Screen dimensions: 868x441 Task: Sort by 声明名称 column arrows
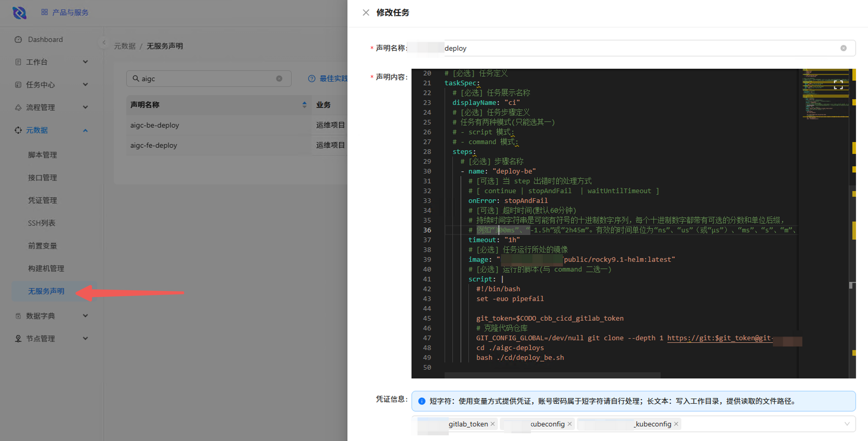[x=304, y=105]
